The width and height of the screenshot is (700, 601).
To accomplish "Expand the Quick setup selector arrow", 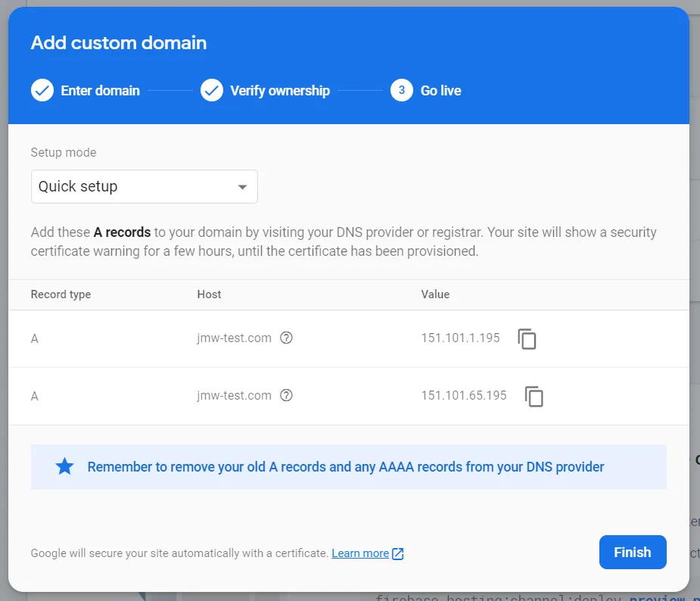I will (x=242, y=186).
